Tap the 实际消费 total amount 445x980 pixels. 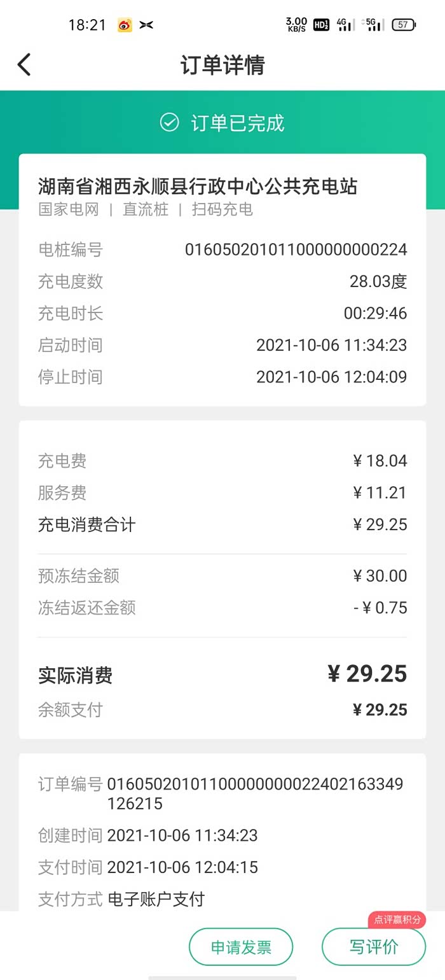(x=367, y=674)
